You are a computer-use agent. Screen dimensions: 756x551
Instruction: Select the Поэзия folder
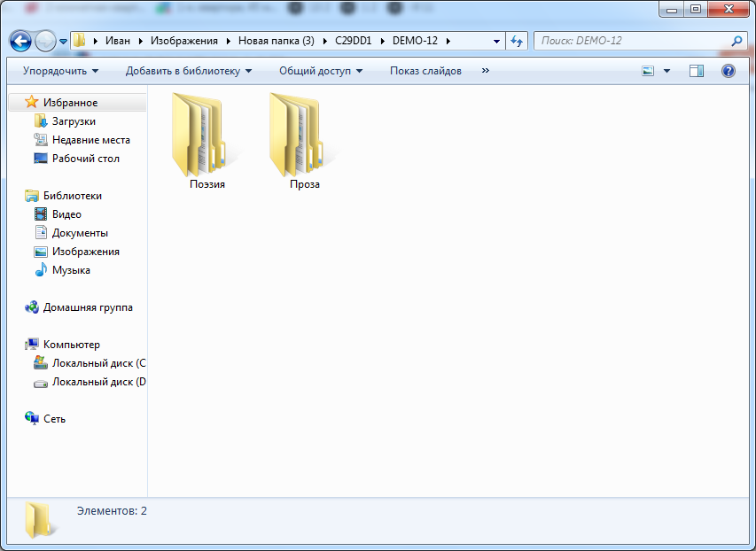pyautogui.click(x=207, y=141)
